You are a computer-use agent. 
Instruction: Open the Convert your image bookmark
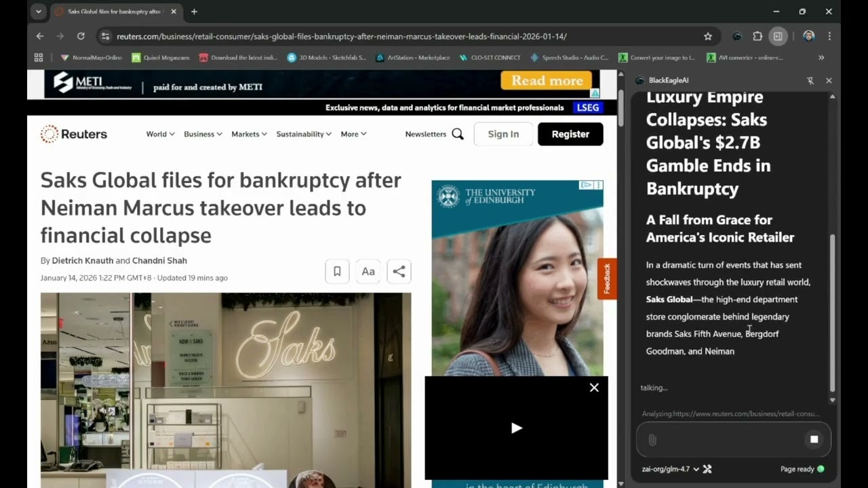(656, 58)
